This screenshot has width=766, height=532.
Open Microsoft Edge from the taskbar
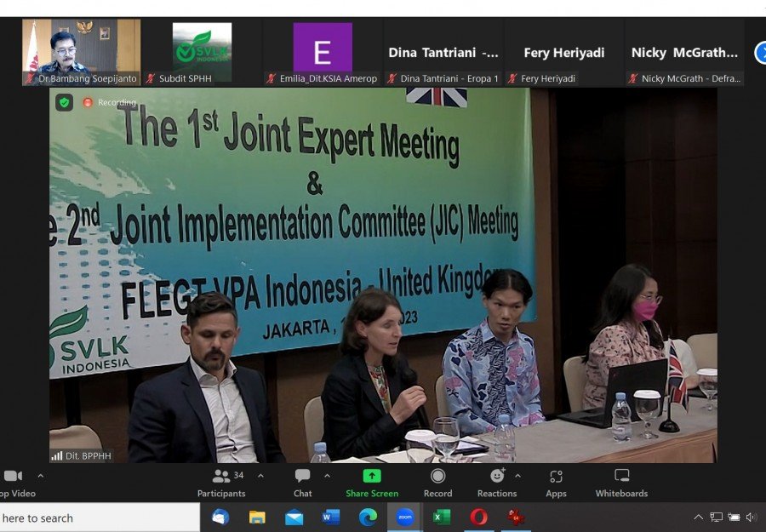pos(368,517)
